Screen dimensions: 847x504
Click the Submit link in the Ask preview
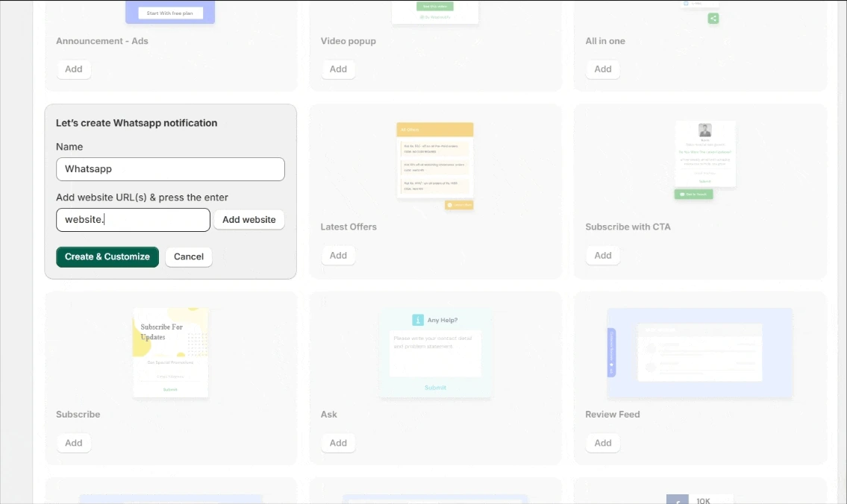[x=435, y=388]
